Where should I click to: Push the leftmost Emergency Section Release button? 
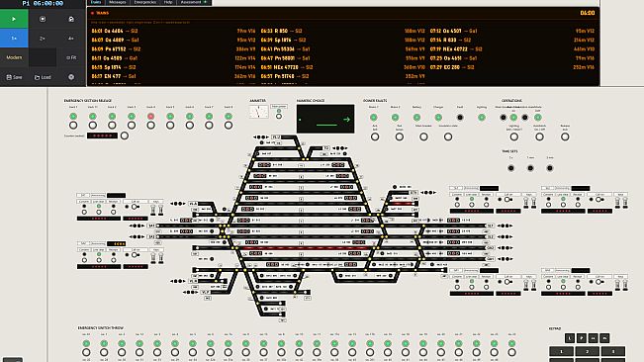pos(73,126)
